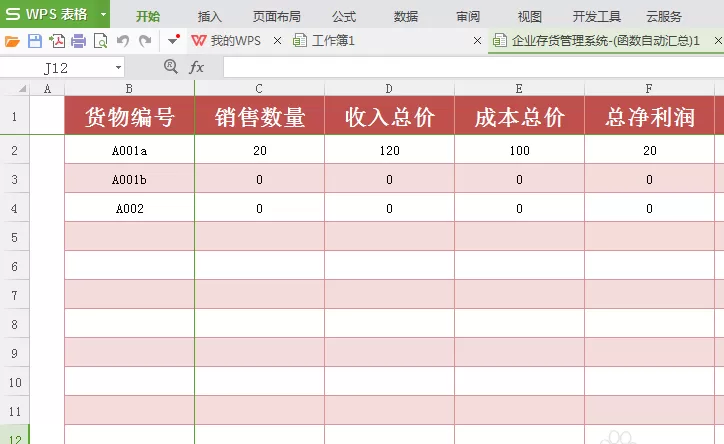The width and height of the screenshot is (724, 444).
Task: Select column A header
Action: point(47,89)
